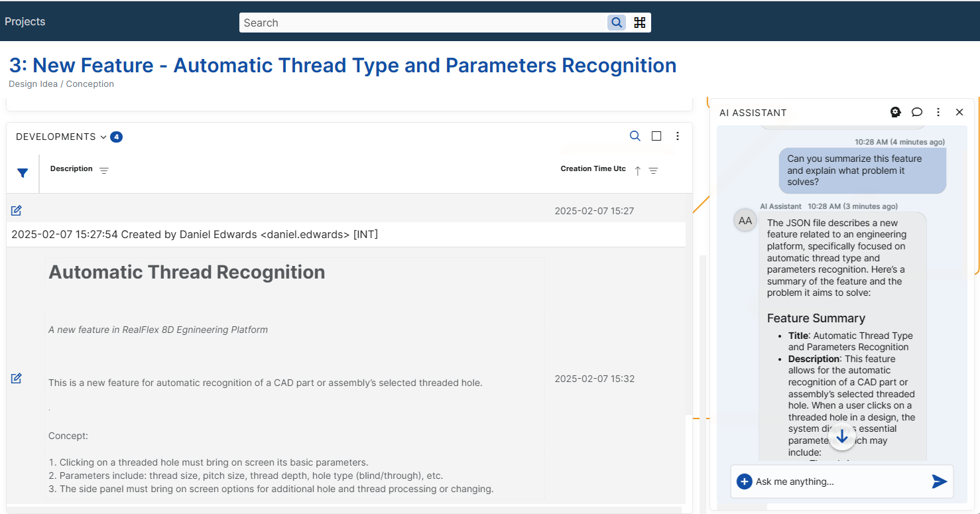Screen dimensions: 980x514
Task: Send the AI Assistant message
Action: (x=939, y=482)
